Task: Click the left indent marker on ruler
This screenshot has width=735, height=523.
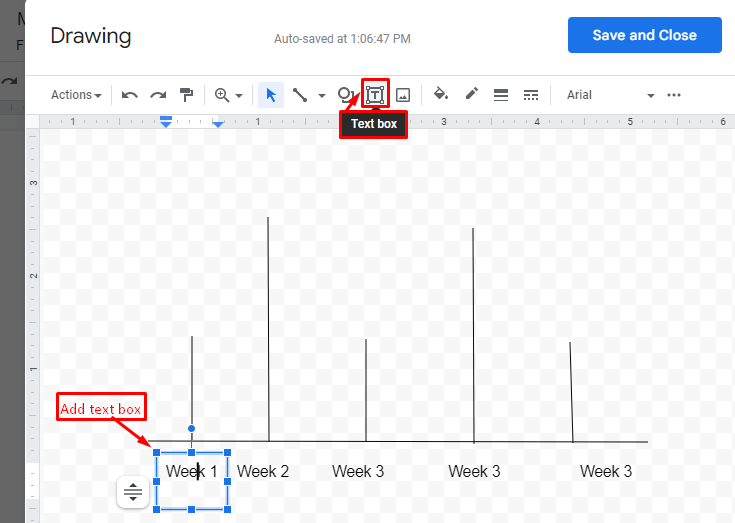Action: 165,121
